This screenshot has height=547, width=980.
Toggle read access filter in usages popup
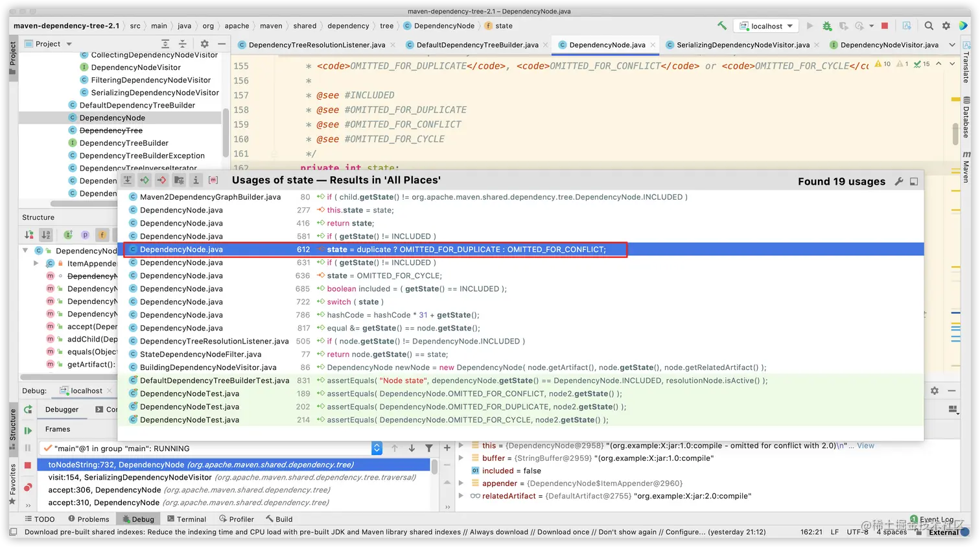click(x=145, y=180)
